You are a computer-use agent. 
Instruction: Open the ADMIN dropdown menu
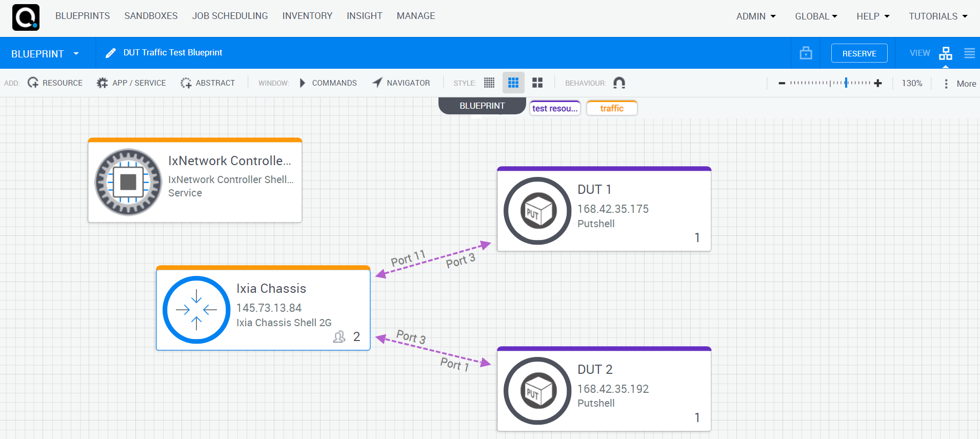pyautogui.click(x=756, y=16)
